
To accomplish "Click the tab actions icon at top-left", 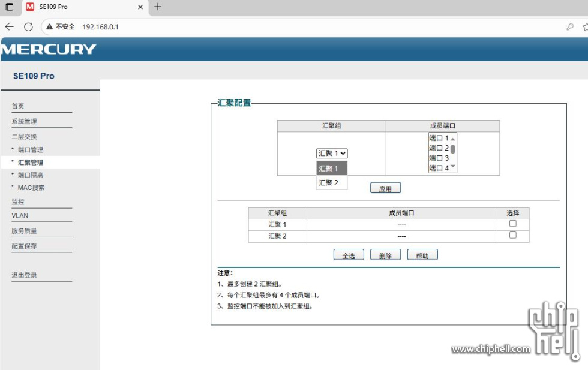I will click(x=9, y=7).
